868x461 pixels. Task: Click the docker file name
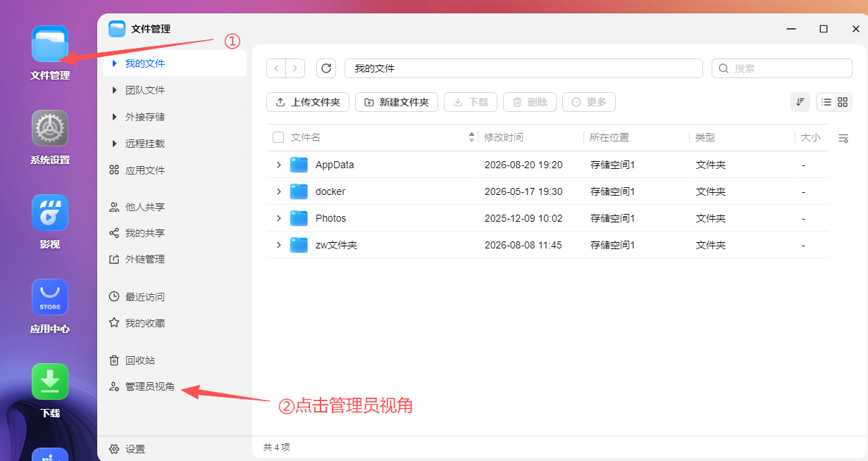pos(330,191)
